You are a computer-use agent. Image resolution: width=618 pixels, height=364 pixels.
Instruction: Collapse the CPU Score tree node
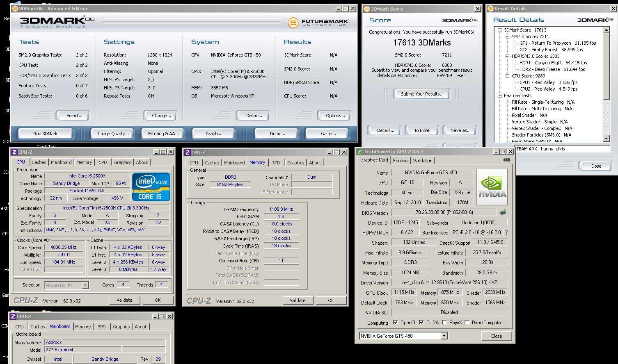click(x=508, y=76)
